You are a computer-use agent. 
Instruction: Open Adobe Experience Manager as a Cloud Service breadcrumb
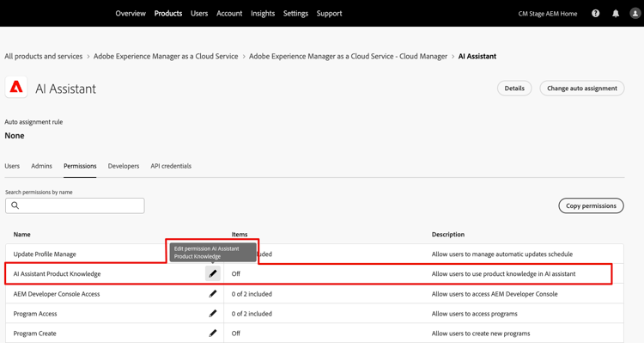coord(166,57)
